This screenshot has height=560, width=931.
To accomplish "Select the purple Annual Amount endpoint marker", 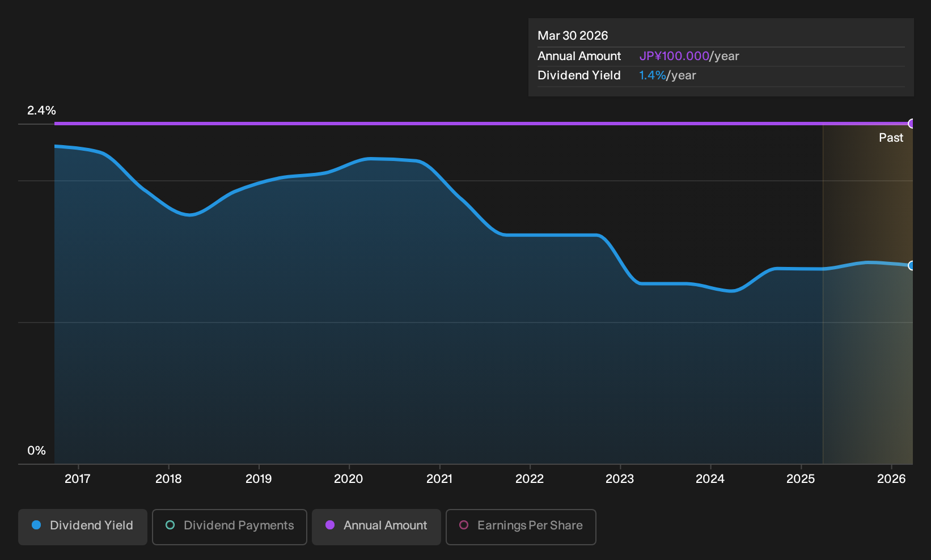I will pos(911,124).
